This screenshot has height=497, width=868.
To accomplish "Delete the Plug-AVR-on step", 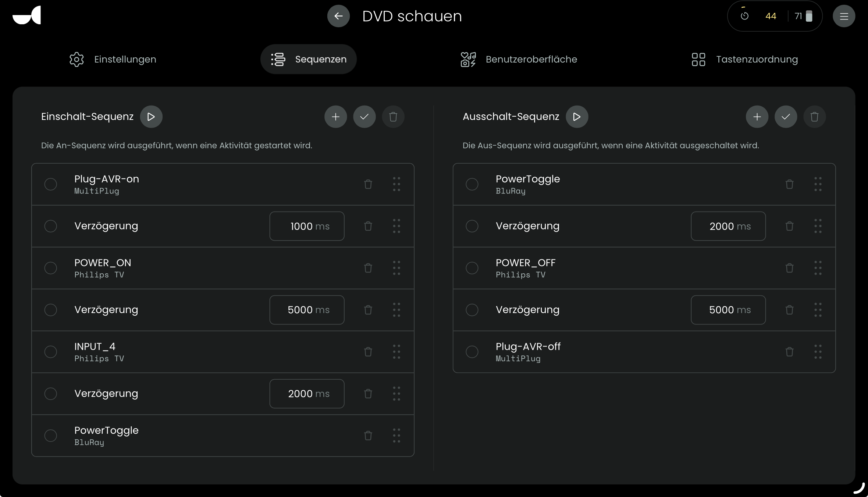I will click(x=368, y=184).
